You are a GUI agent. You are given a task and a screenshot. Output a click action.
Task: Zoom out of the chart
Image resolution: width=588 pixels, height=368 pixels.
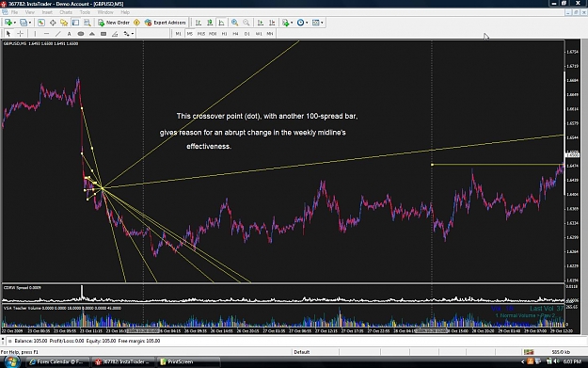click(x=246, y=23)
